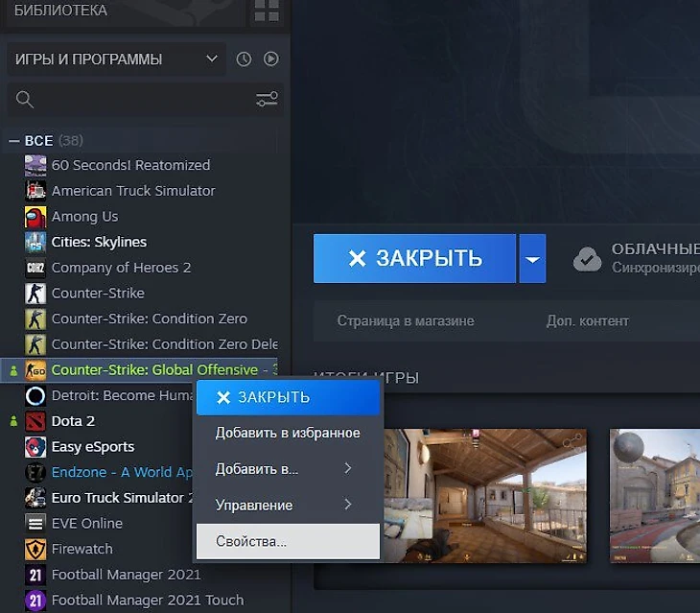The image size is (700, 613).
Task: Choose Добавить в избранное from context menu
Action: point(288,433)
